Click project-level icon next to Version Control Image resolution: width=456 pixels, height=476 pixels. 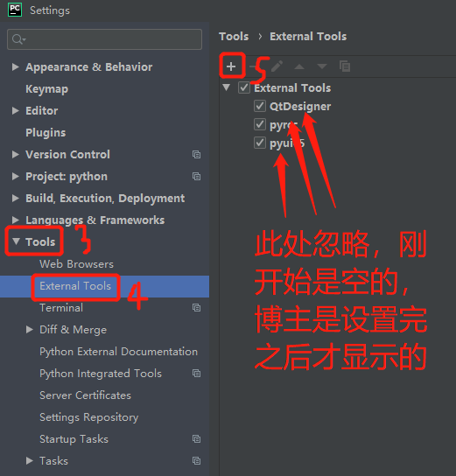pos(196,155)
